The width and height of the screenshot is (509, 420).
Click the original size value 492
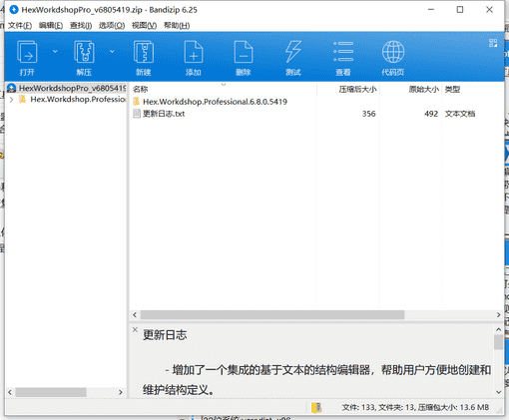[x=431, y=114]
